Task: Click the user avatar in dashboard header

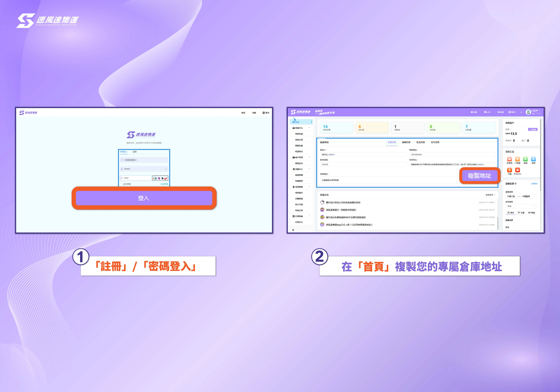Action: (x=528, y=112)
